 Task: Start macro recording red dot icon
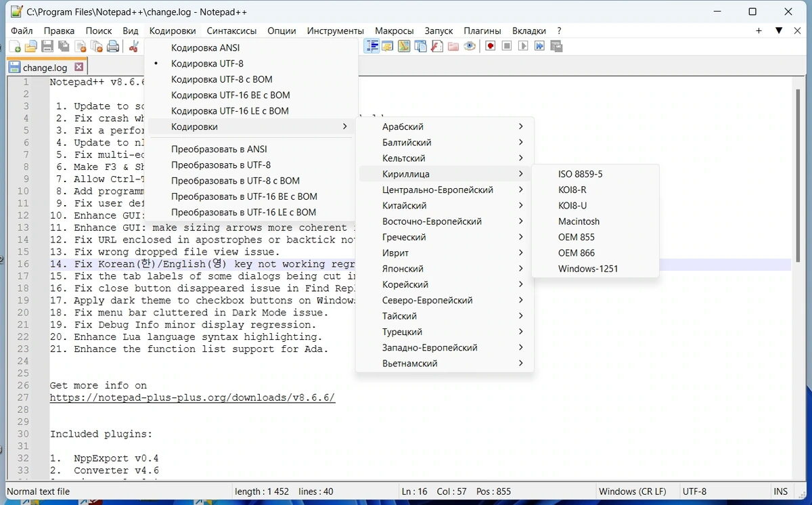(491, 47)
